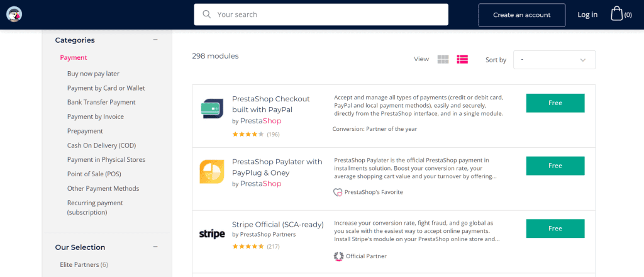The height and width of the screenshot is (277, 644).
Task: Open the Sort by dropdown
Action: tap(554, 60)
